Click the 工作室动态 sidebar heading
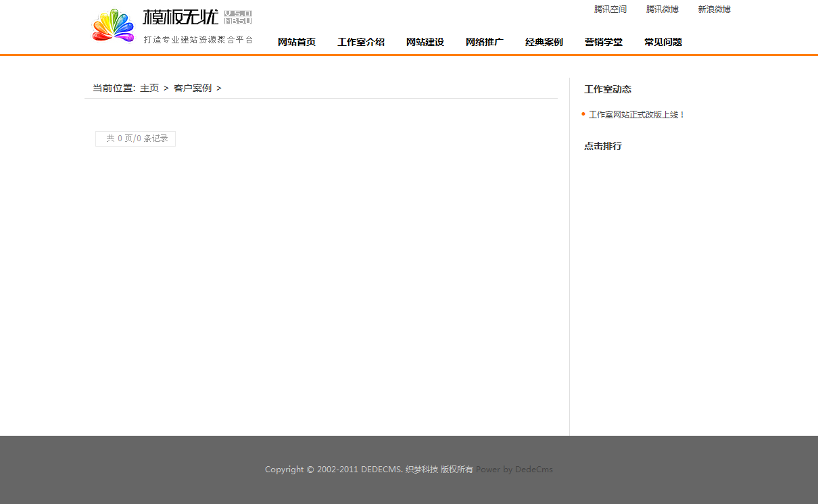This screenshot has height=504, width=818. click(x=607, y=89)
